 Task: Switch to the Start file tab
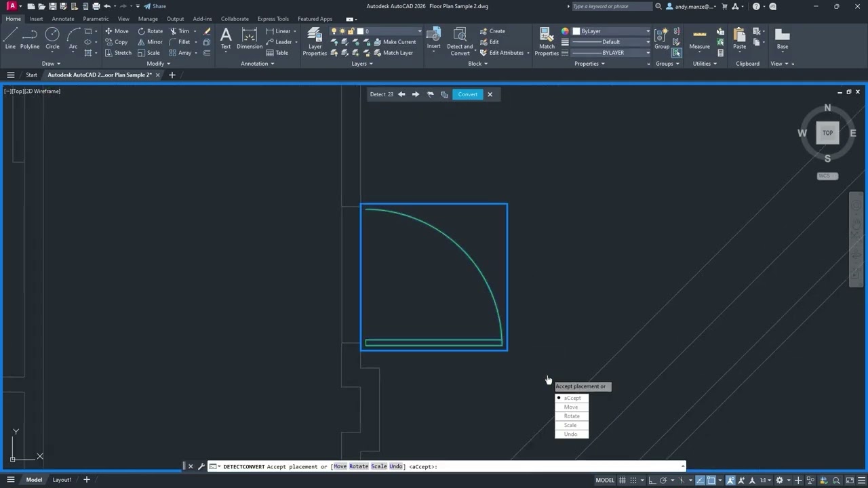(x=31, y=75)
